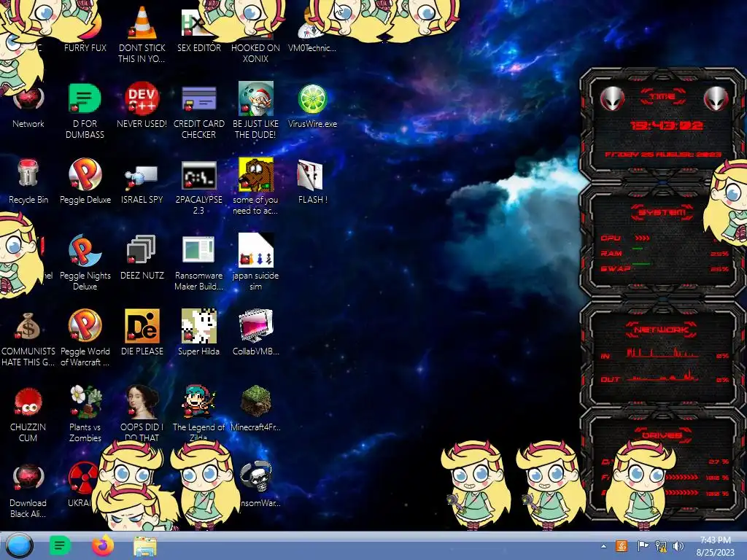Click the SYSTEM gadget panel

(661, 242)
